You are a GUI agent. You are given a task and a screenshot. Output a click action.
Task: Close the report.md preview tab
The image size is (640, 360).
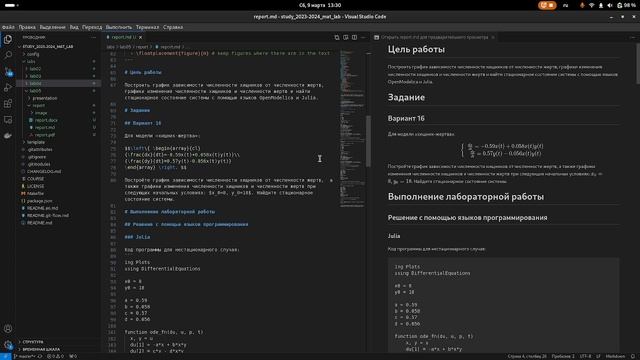[493, 37]
